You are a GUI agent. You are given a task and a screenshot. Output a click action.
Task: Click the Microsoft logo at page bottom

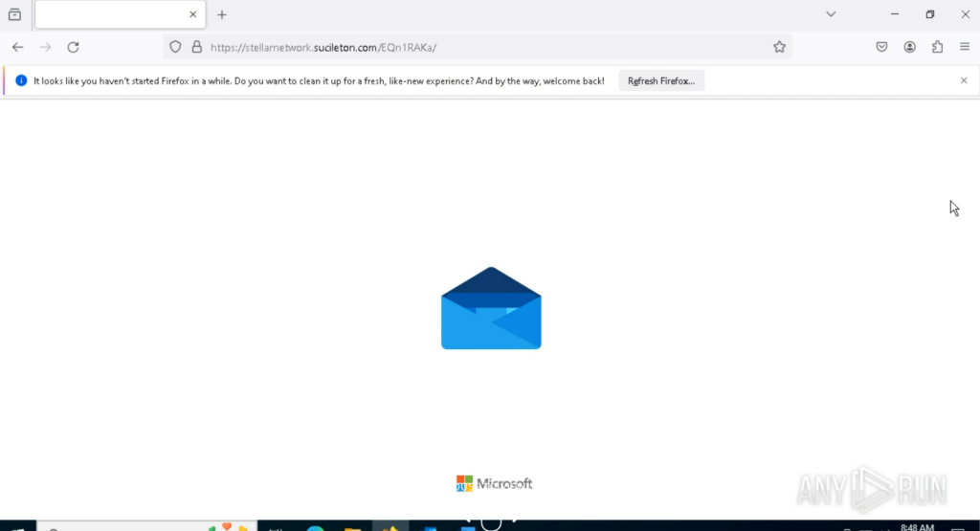495,483
